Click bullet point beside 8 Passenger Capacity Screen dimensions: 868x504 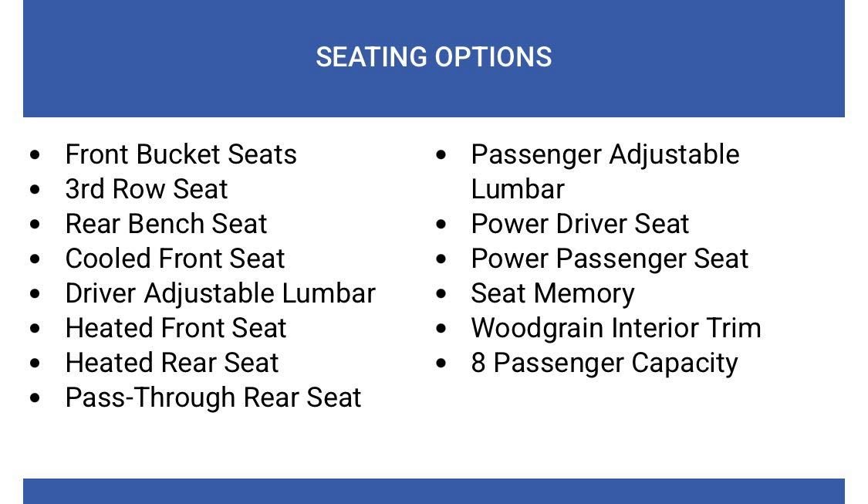coord(441,364)
